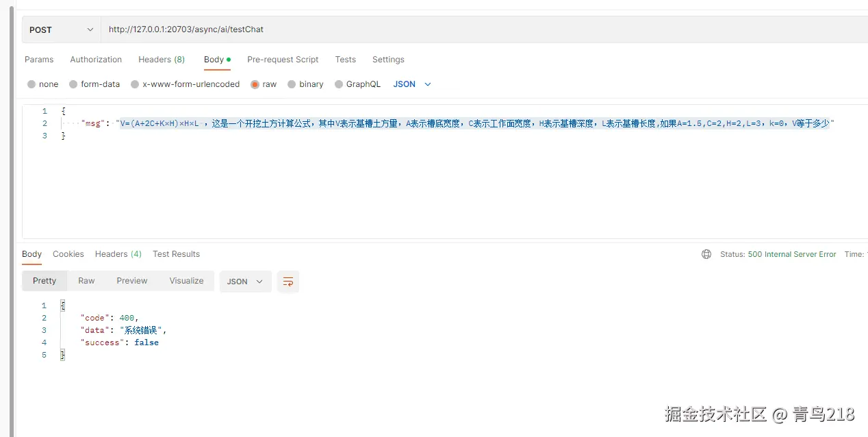Select the form-data body type
Viewport: 868px width, 437px height.
click(x=94, y=84)
